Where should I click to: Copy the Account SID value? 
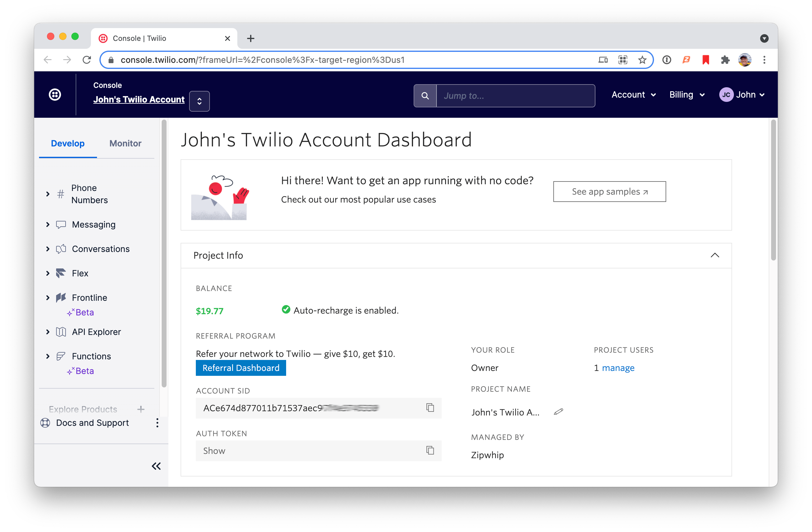click(430, 408)
